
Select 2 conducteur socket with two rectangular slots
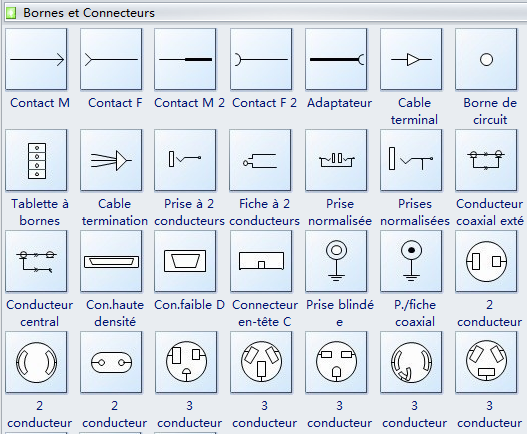coord(486,261)
